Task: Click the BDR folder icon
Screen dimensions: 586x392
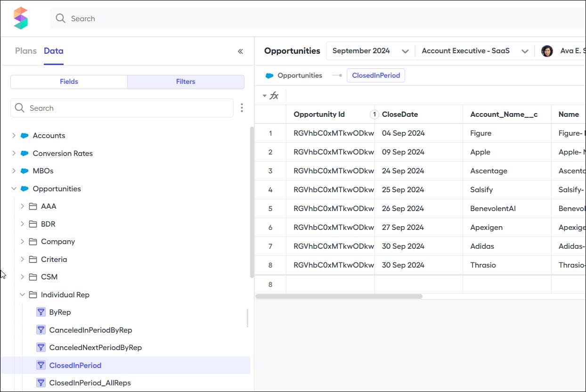Action: pyautogui.click(x=33, y=224)
